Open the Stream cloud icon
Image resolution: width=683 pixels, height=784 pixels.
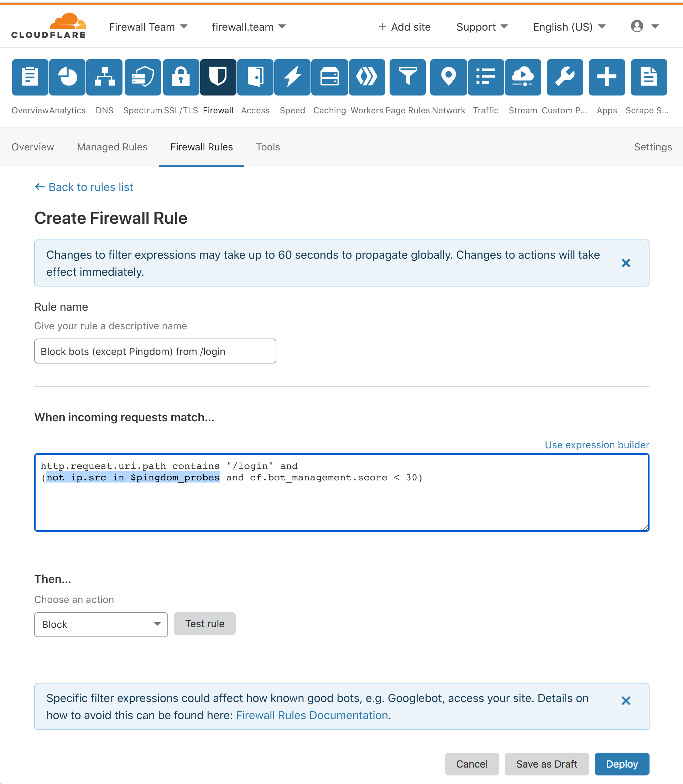click(523, 77)
